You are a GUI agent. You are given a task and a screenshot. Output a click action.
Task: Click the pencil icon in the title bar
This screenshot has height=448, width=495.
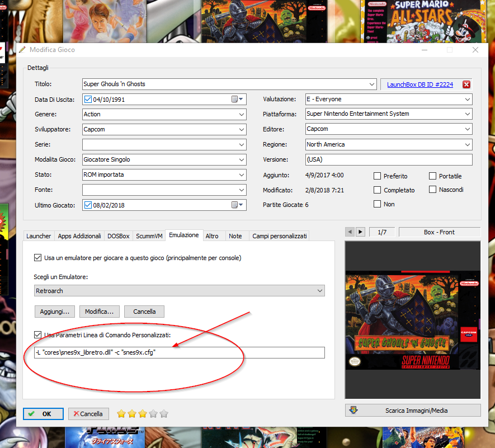coord(22,50)
